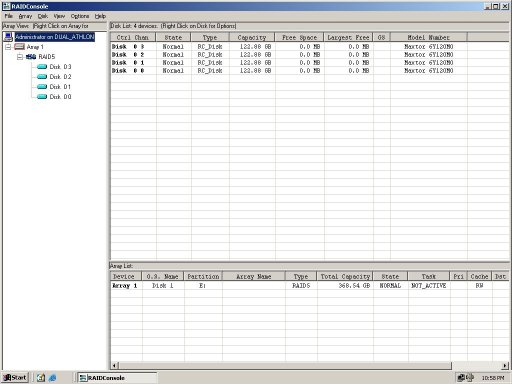512x384 pixels.
Task: Click the system tray network icon
Action: point(461,377)
